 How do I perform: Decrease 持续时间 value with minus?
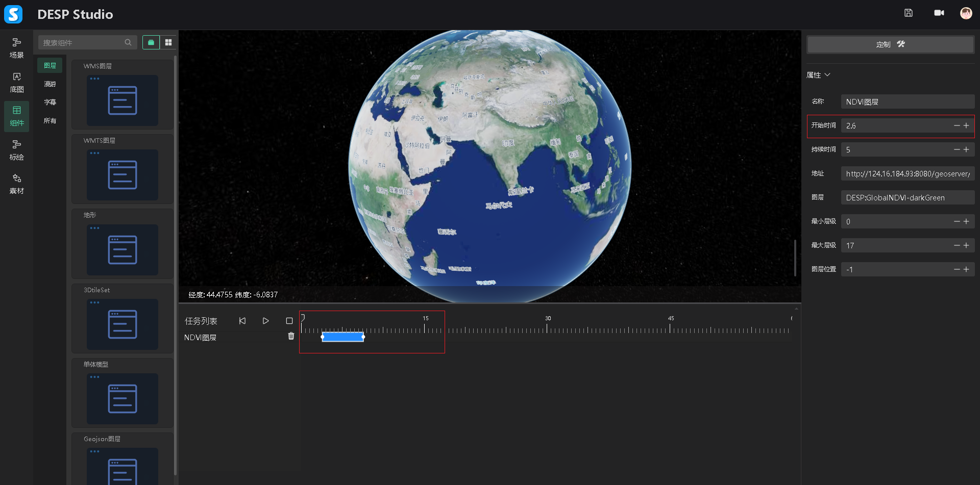point(957,149)
